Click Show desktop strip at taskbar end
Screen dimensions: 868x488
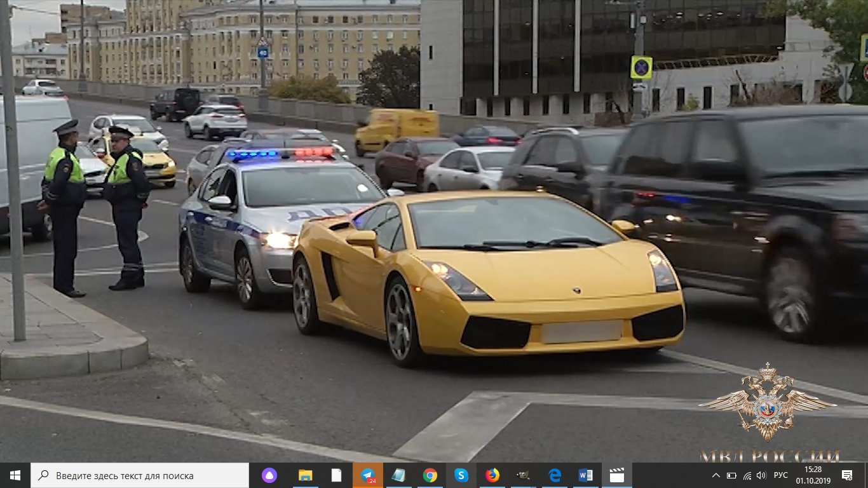(x=866, y=475)
